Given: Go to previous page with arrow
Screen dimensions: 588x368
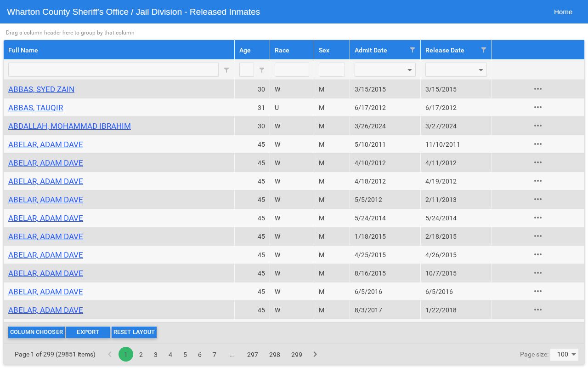Looking at the screenshot, I should [110, 354].
